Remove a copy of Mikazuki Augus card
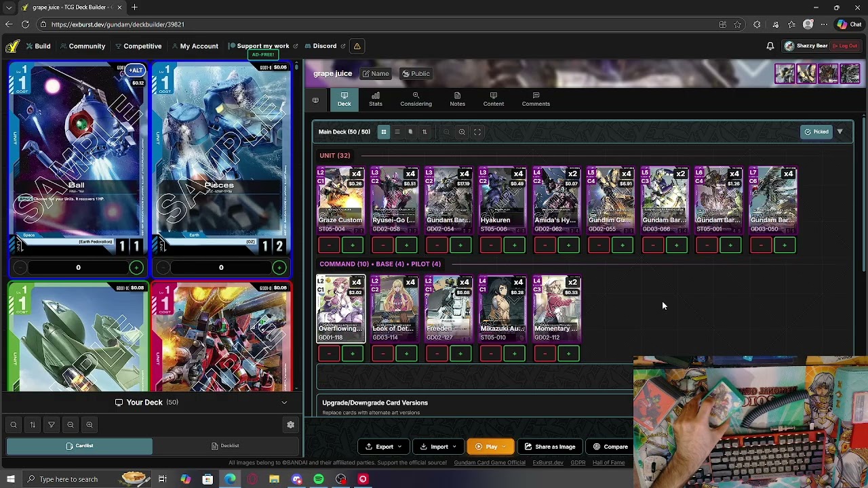The height and width of the screenshot is (488, 868). click(491, 354)
